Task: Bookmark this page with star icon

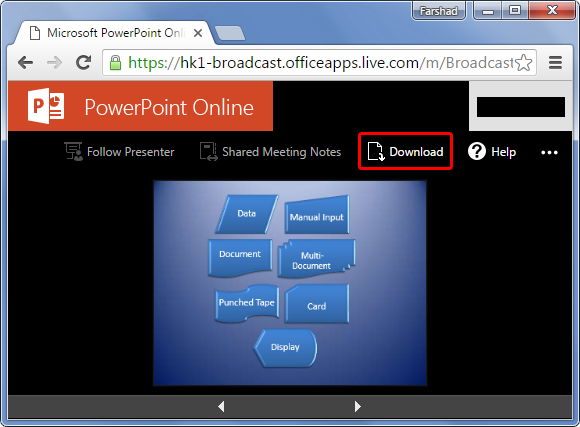Action: click(x=524, y=63)
